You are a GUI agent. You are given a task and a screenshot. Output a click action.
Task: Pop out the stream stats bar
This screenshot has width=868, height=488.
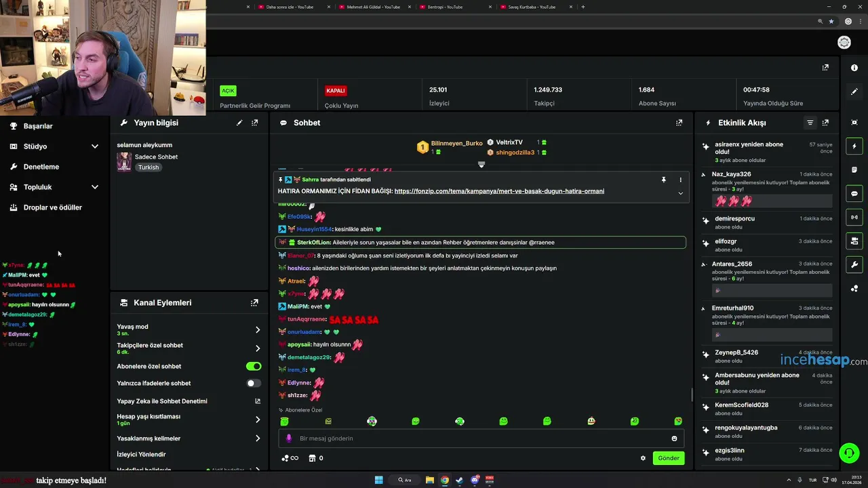825,68
